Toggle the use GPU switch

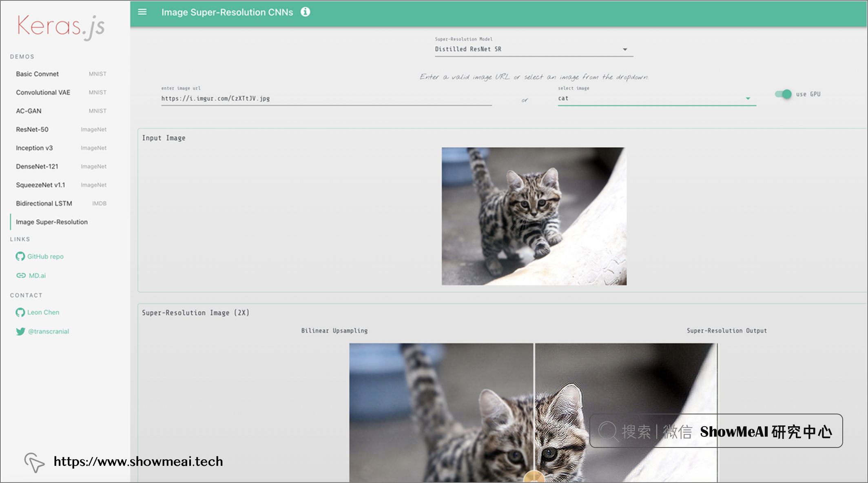click(x=783, y=94)
